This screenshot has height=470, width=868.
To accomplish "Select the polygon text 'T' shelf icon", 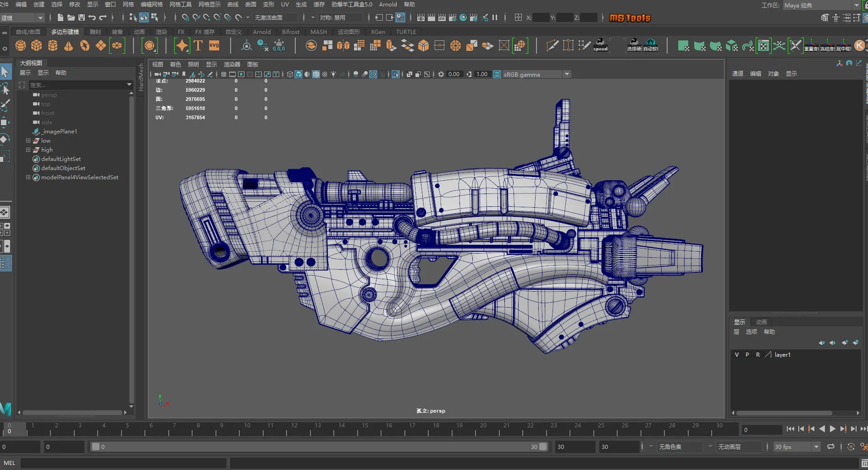I will coord(198,45).
